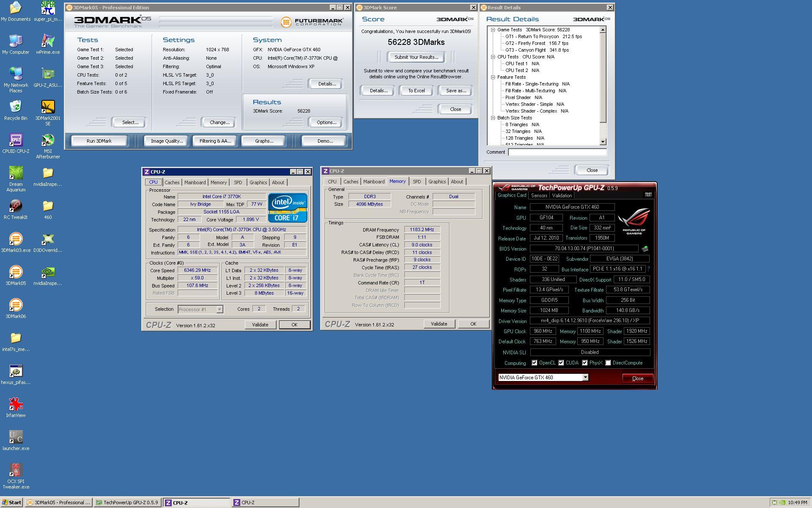812x508 pixels.
Task: Open the 460 folder on desktop
Action: coord(48,210)
